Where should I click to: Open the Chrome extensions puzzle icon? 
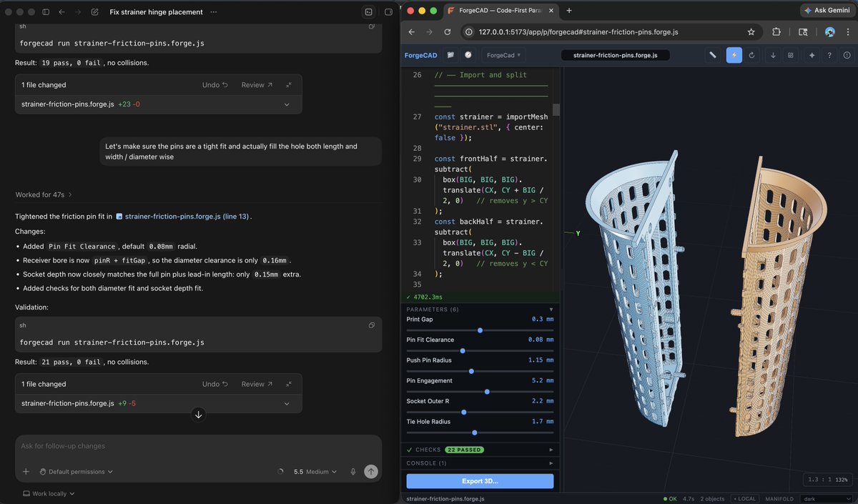click(776, 32)
